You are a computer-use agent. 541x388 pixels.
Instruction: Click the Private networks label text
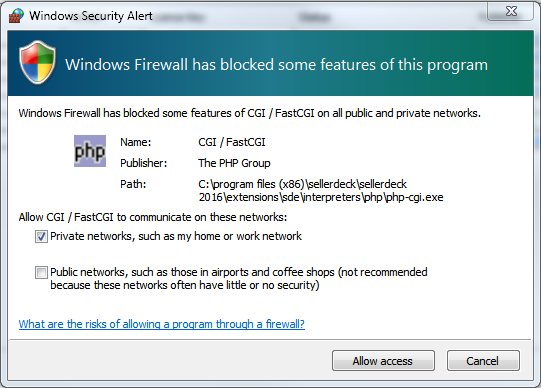coord(176,236)
